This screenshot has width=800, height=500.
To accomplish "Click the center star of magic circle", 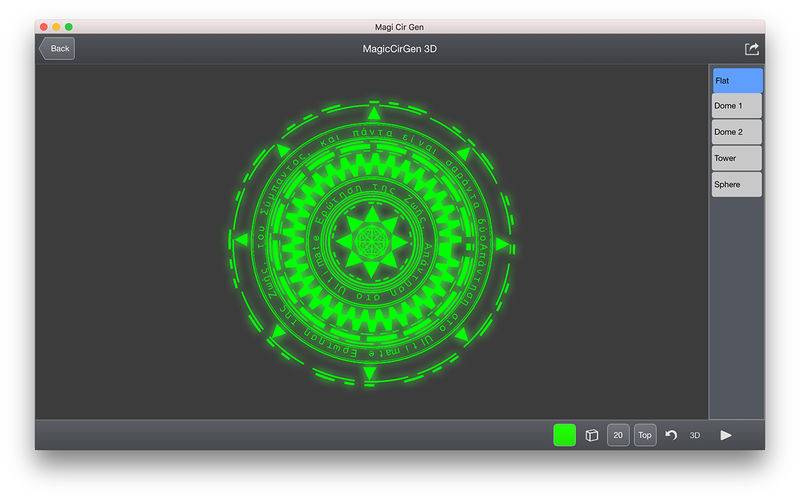I will coord(370,243).
